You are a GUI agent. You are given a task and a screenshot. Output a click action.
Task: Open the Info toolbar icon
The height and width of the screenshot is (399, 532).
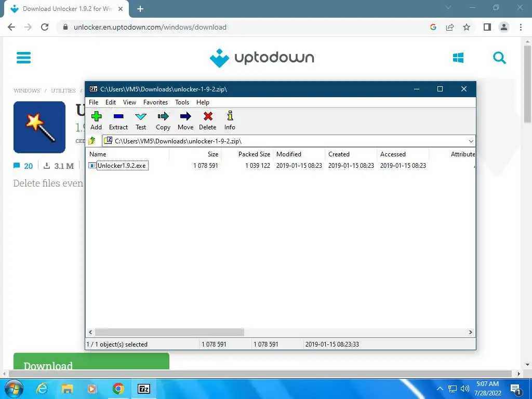[230, 116]
